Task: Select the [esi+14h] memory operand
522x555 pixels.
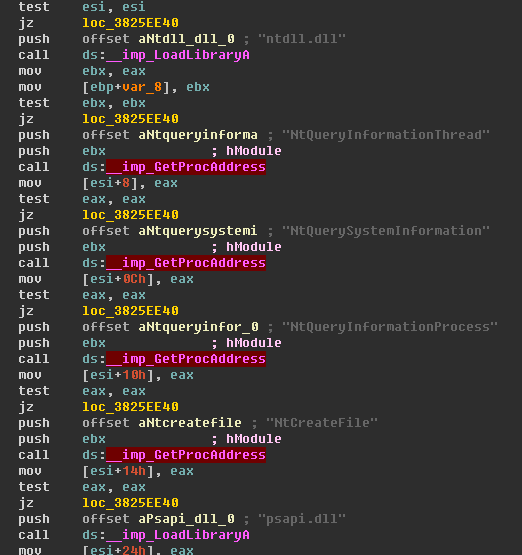Action: [118, 471]
